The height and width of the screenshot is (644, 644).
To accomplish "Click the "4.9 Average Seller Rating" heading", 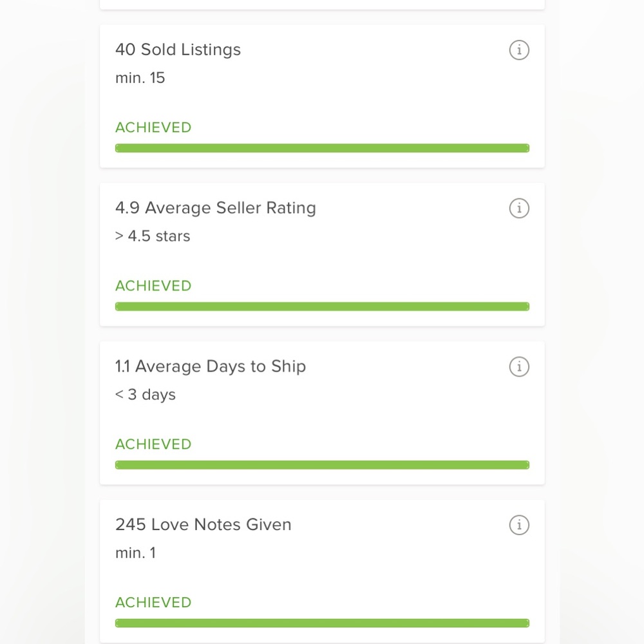I will click(x=216, y=208).
